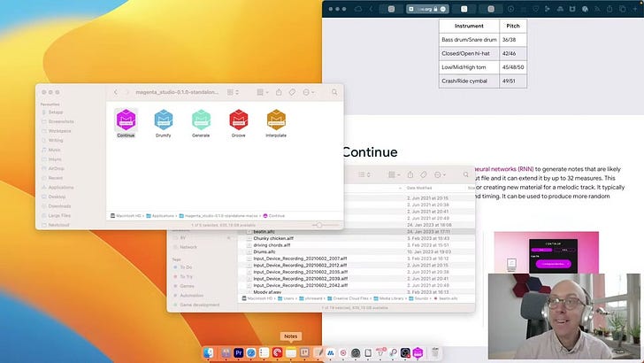Select the Games tag in the rear Finder sidebar
Screen dimensions: 644x363
coord(184,286)
